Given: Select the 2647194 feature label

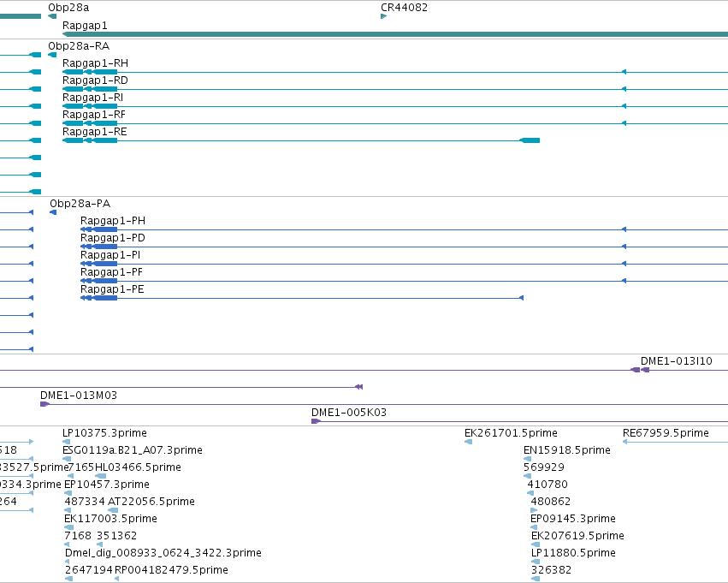Looking at the screenshot, I should [x=89, y=570].
